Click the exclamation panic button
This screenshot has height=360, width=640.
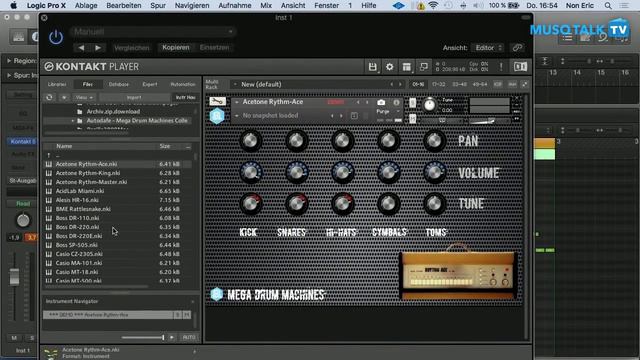[501, 67]
